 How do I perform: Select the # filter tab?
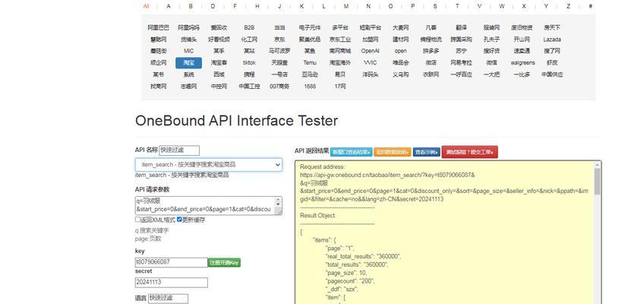coord(591,6)
